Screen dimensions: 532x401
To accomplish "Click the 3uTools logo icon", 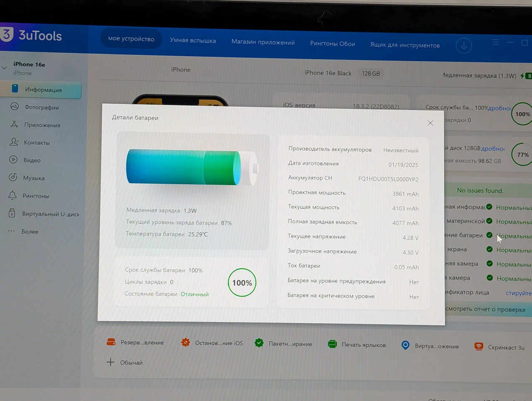I will pos(7,34).
